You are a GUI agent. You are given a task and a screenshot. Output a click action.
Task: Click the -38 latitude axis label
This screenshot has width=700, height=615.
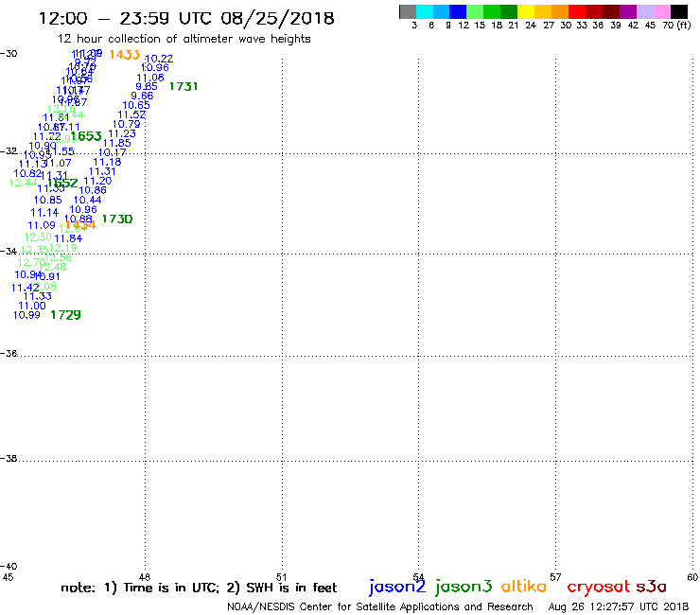9,459
